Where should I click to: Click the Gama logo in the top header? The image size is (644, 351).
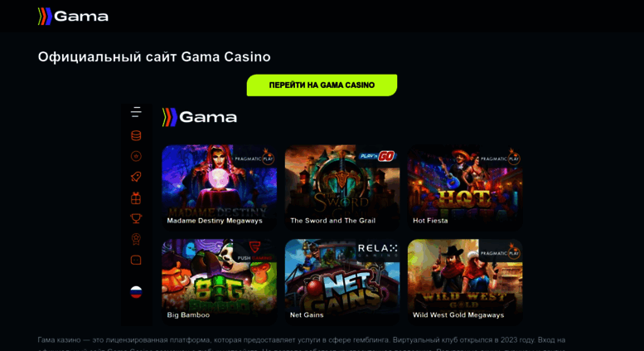tap(73, 17)
